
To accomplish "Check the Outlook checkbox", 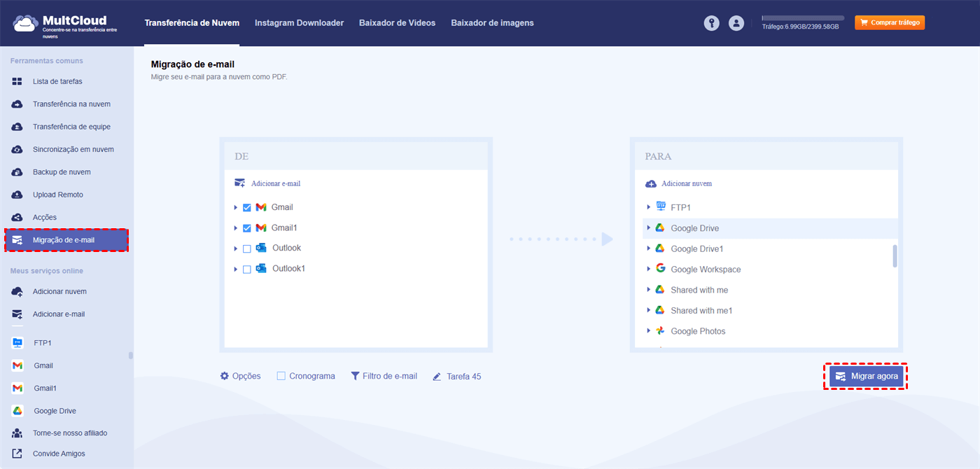I will 246,248.
